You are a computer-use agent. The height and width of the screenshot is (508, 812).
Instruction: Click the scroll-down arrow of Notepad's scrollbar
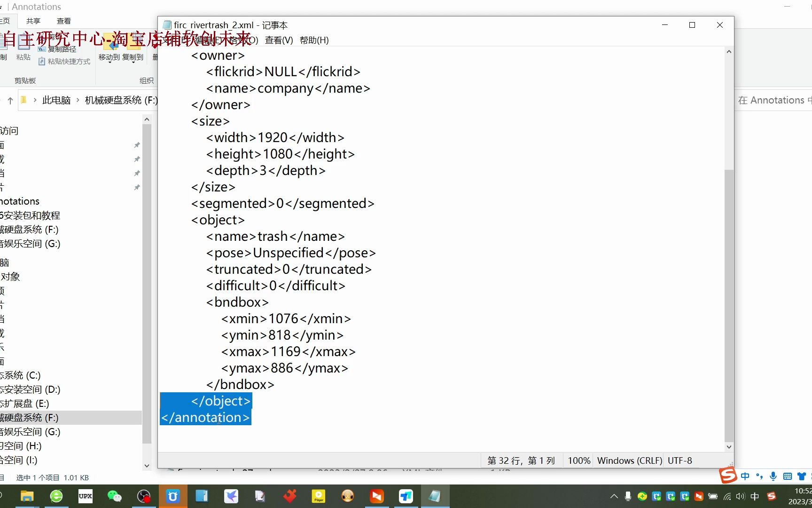[x=729, y=447]
